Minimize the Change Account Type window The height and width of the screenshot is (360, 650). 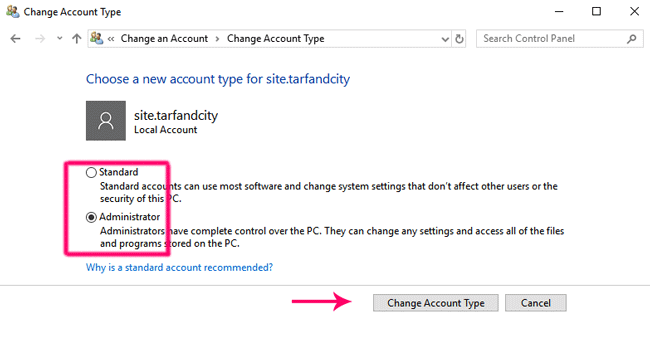(x=559, y=12)
